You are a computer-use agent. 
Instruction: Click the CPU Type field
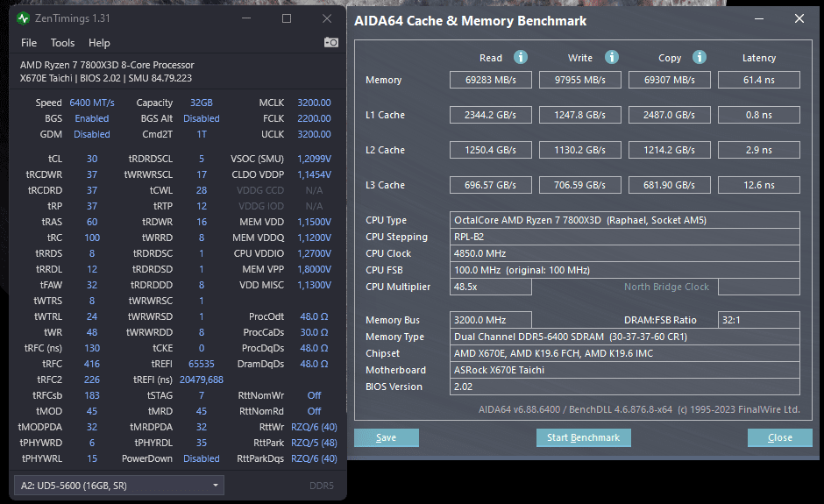pos(625,220)
